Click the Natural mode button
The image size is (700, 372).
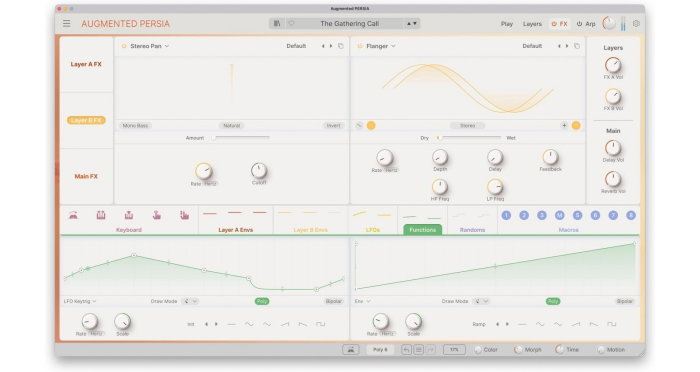(x=232, y=126)
